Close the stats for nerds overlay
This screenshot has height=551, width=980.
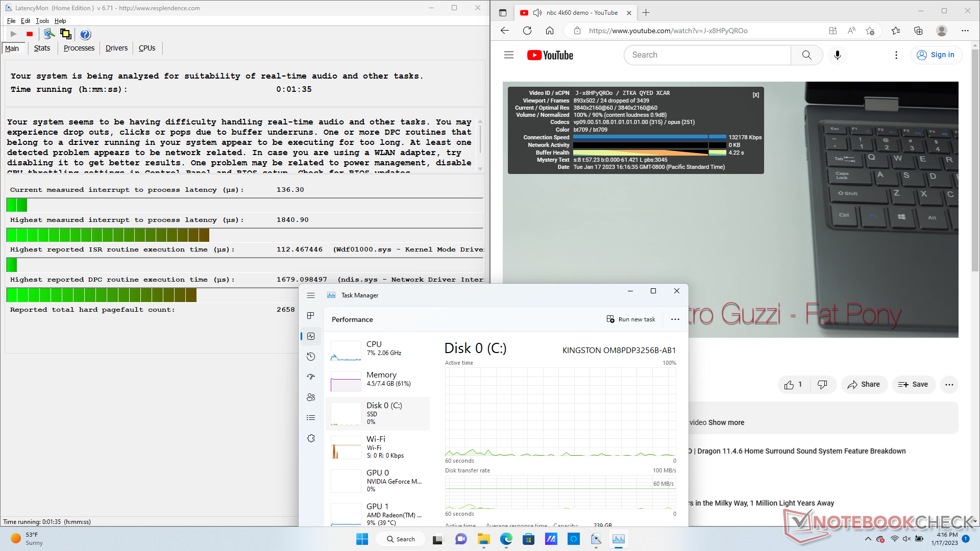755,95
